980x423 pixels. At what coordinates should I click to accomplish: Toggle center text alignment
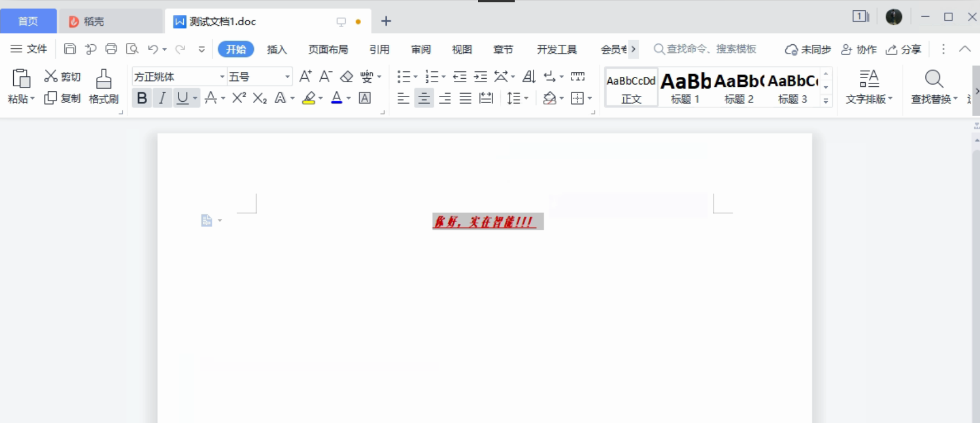(424, 98)
